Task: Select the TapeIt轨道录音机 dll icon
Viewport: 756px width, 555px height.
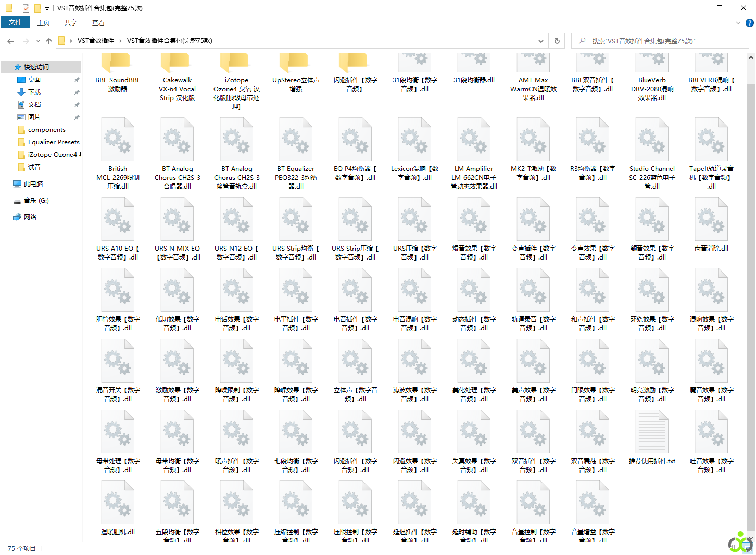Action: [x=711, y=139]
